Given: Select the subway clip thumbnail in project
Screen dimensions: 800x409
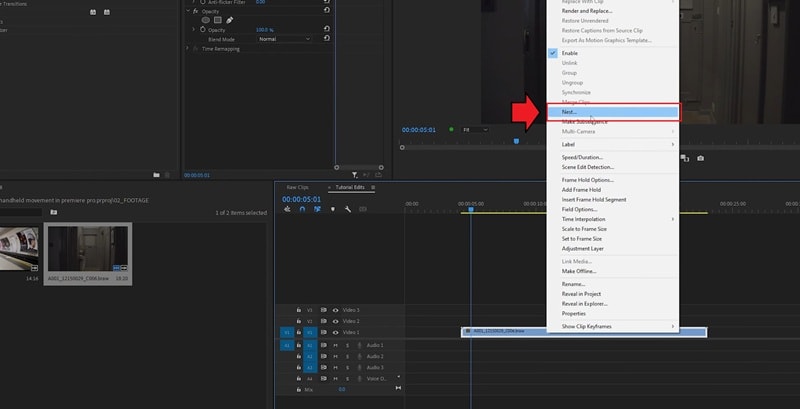Looking at the screenshot, I should click(x=19, y=249).
